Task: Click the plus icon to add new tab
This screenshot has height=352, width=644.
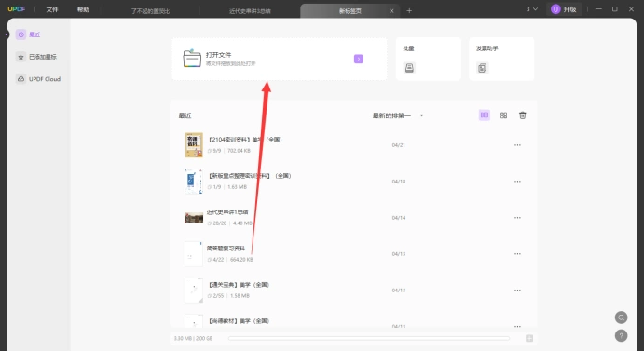Action: (409, 10)
